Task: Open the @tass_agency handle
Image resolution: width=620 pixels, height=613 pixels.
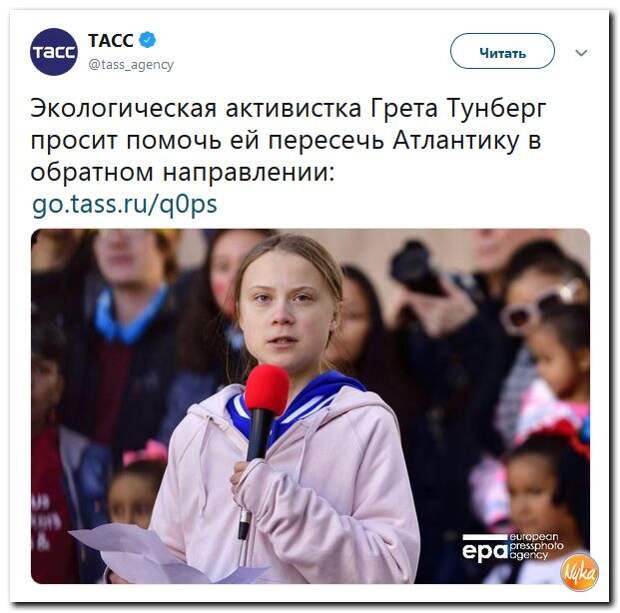Action: click(131, 64)
